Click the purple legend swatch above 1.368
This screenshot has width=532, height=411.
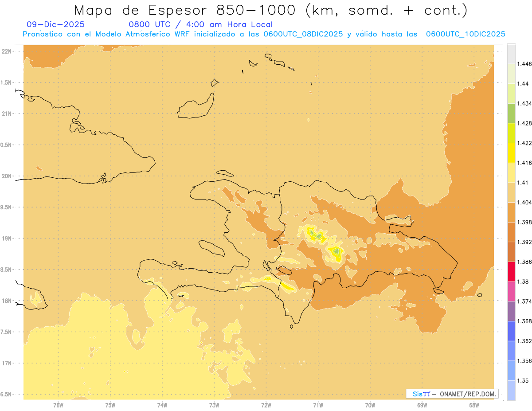click(511, 311)
